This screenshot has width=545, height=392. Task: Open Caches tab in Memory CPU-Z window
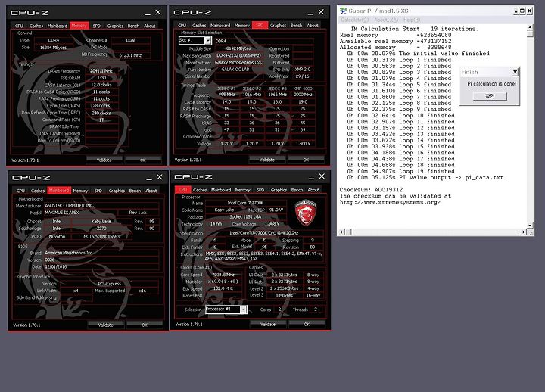click(x=36, y=26)
